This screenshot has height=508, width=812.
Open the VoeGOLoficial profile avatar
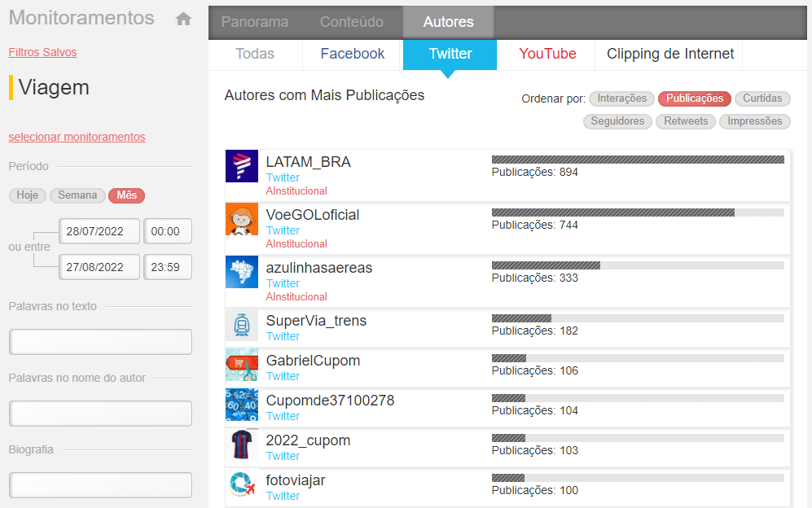click(242, 219)
